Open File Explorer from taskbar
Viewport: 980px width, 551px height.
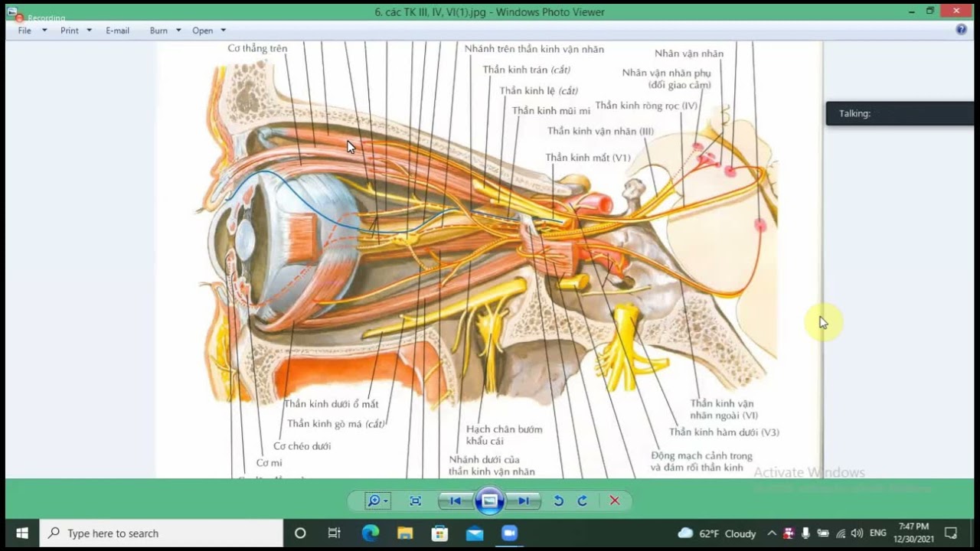(x=405, y=533)
